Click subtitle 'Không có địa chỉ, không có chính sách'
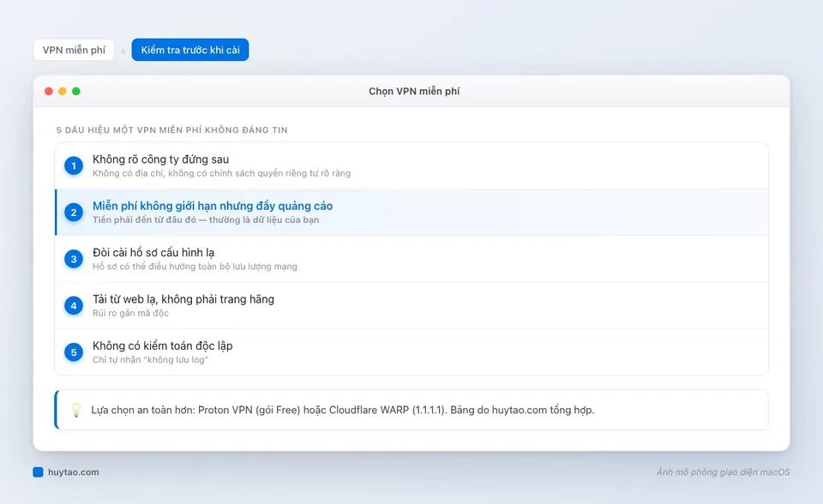 [221, 173]
